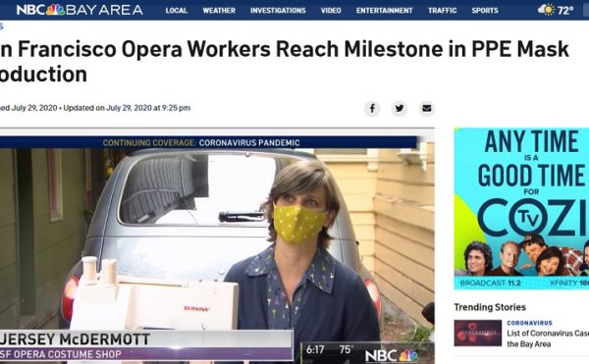Click the Coronavirus category label
The width and height of the screenshot is (589, 364).
[530, 323]
